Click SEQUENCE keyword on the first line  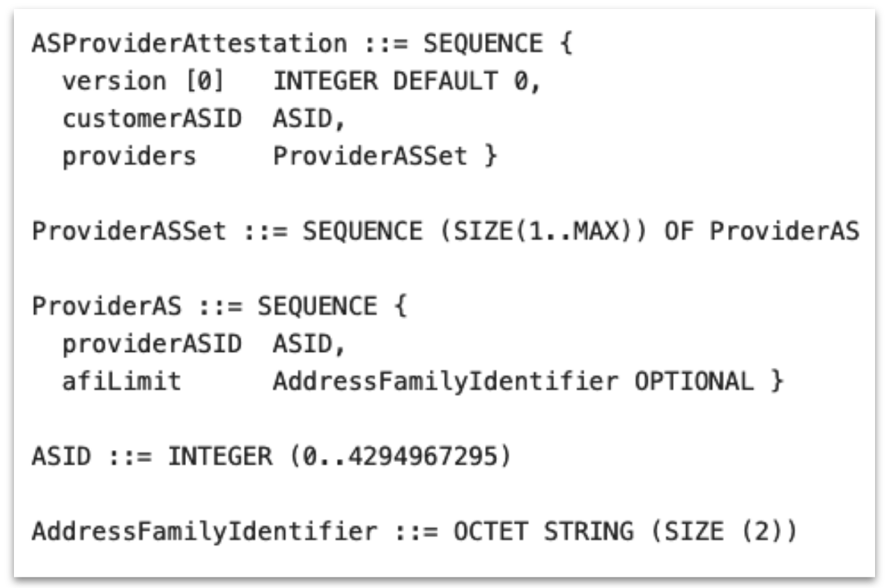[x=483, y=44]
